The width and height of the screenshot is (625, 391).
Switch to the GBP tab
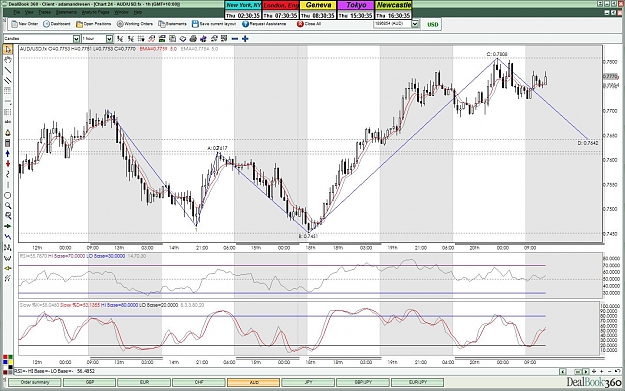[90, 382]
